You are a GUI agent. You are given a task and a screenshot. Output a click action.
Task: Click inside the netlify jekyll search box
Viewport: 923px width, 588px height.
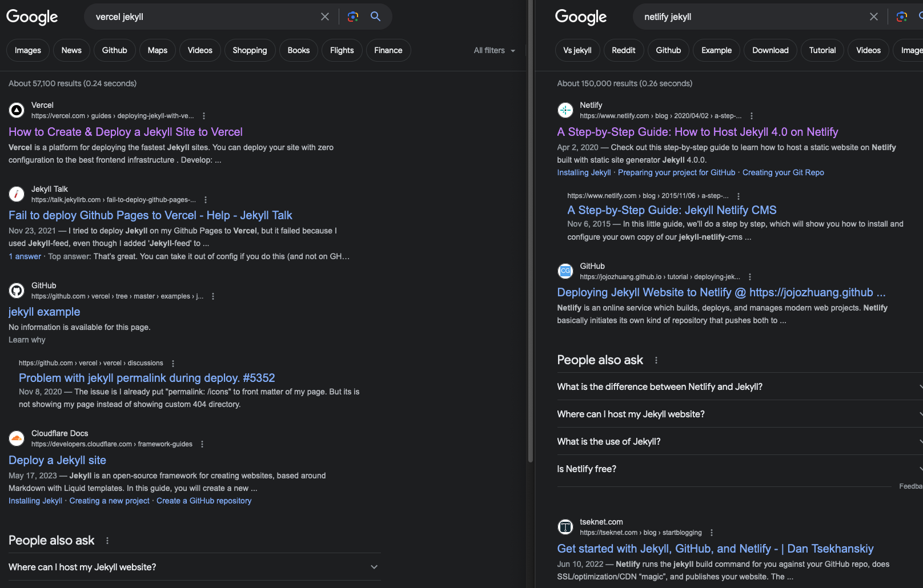click(743, 17)
